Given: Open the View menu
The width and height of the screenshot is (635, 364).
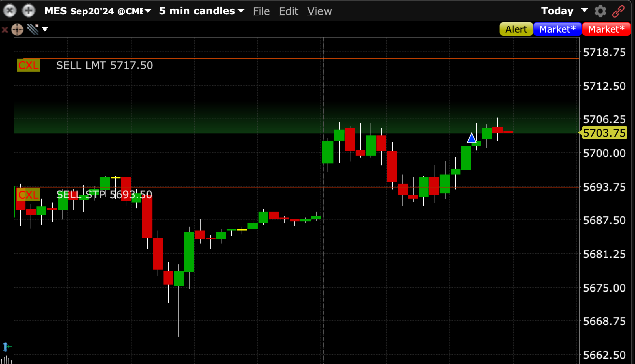Looking at the screenshot, I should coord(319,11).
